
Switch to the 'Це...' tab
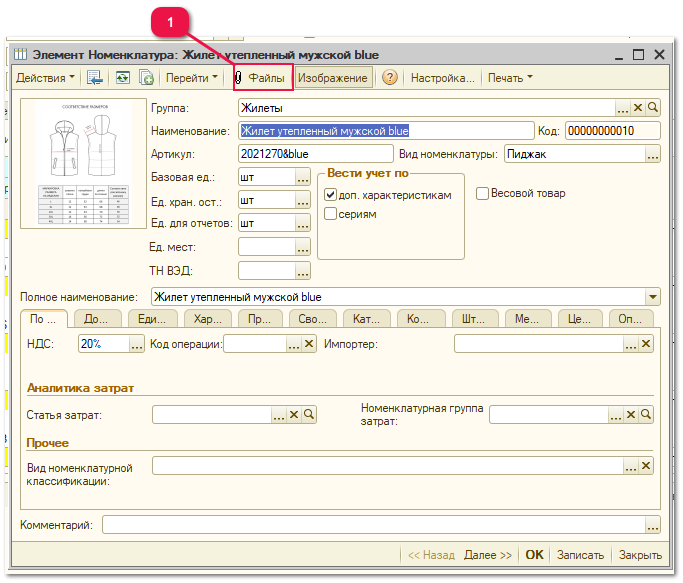click(580, 319)
